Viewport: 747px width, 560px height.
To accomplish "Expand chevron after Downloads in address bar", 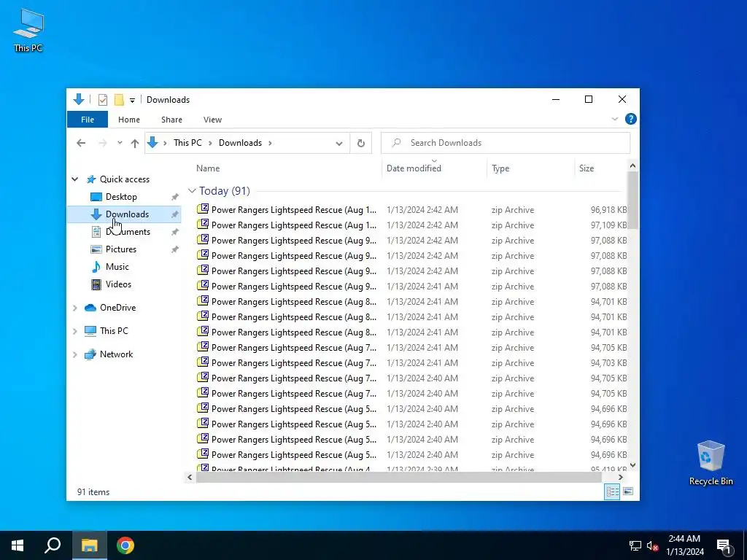I will click(x=270, y=143).
